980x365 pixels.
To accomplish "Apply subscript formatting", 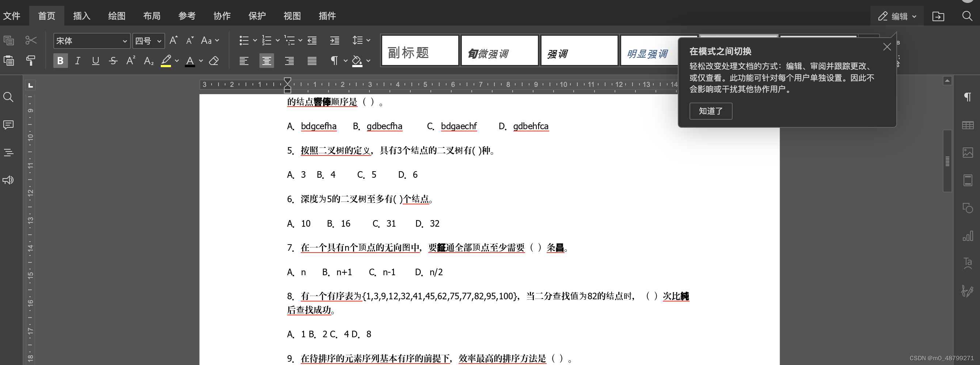I will [149, 61].
